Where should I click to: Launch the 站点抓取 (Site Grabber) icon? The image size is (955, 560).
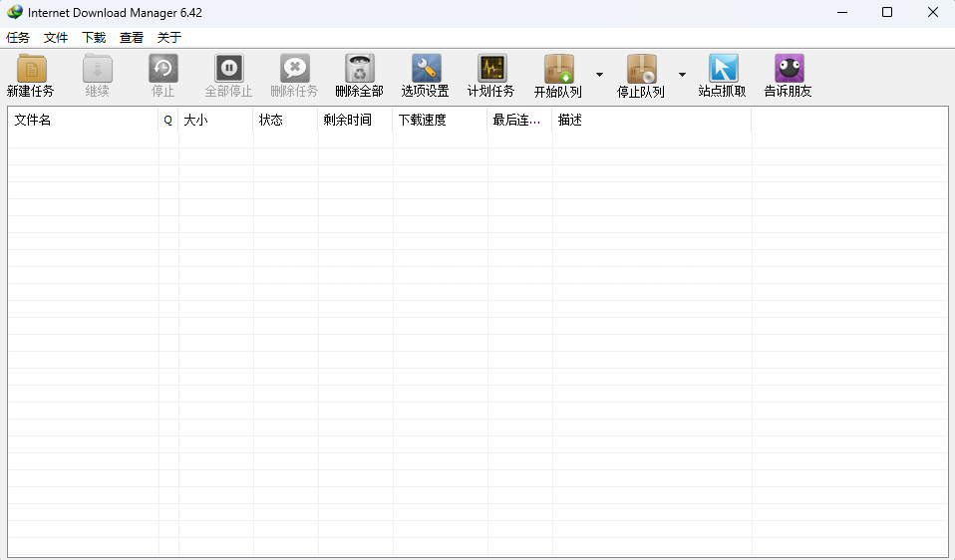point(723,68)
